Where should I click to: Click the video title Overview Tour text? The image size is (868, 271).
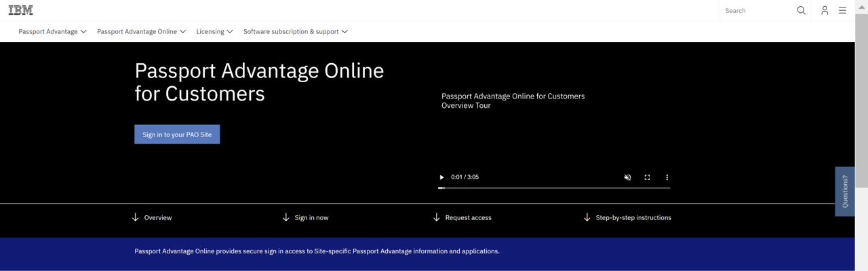coord(513,101)
